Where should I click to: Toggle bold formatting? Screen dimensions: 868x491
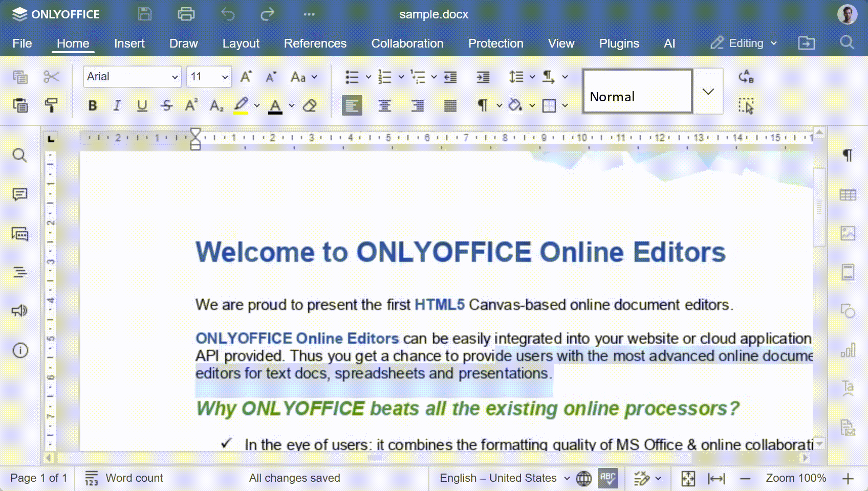point(93,106)
